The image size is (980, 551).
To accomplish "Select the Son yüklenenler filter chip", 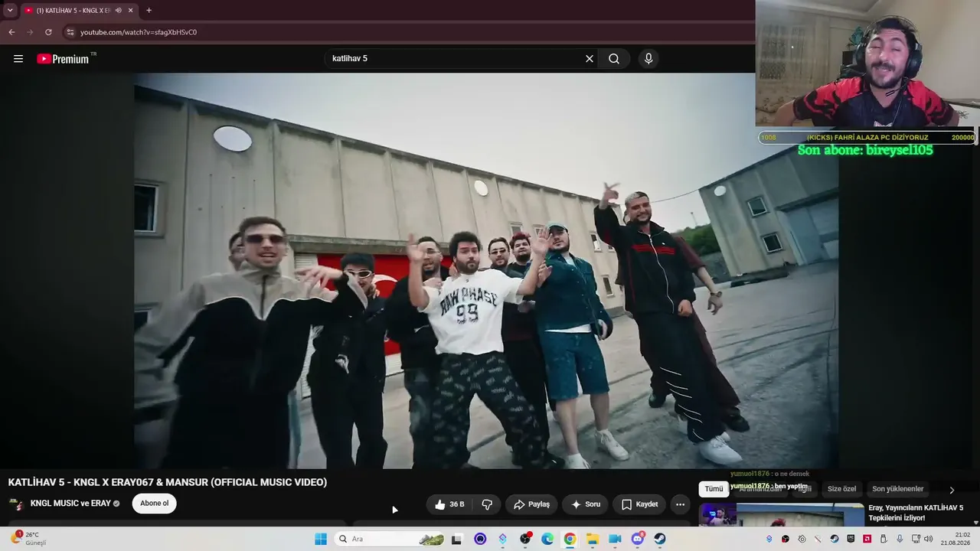I will (898, 489).
